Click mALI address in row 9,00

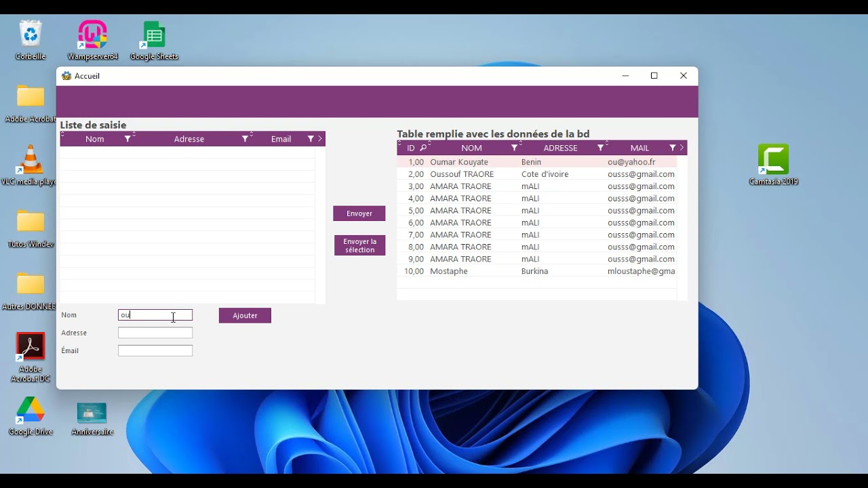[x=530, y=260]
